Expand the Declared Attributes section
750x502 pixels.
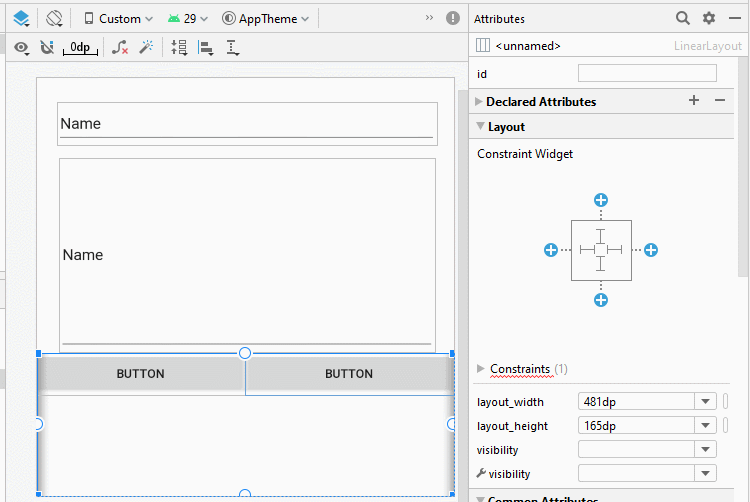pos(478,101)
